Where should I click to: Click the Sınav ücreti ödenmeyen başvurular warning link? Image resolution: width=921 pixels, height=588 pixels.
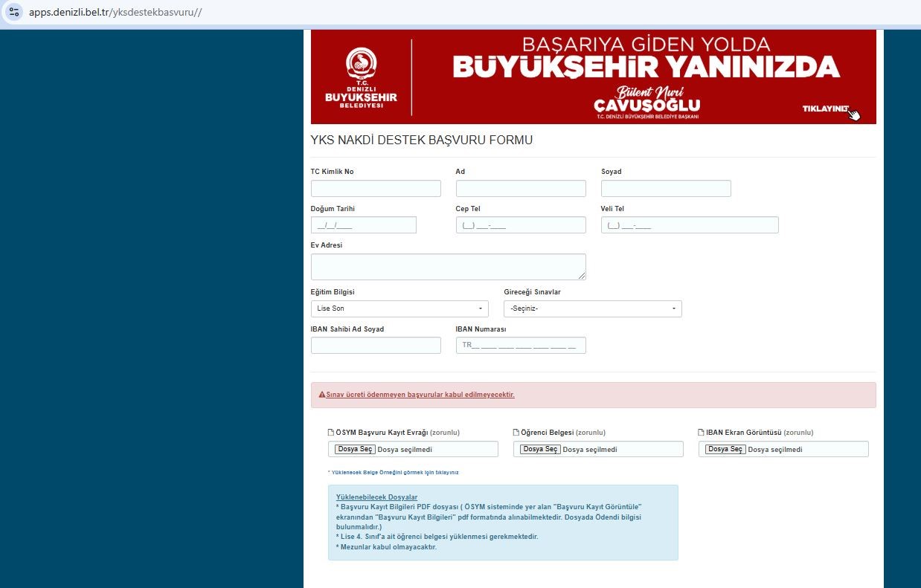click(420, 394)
